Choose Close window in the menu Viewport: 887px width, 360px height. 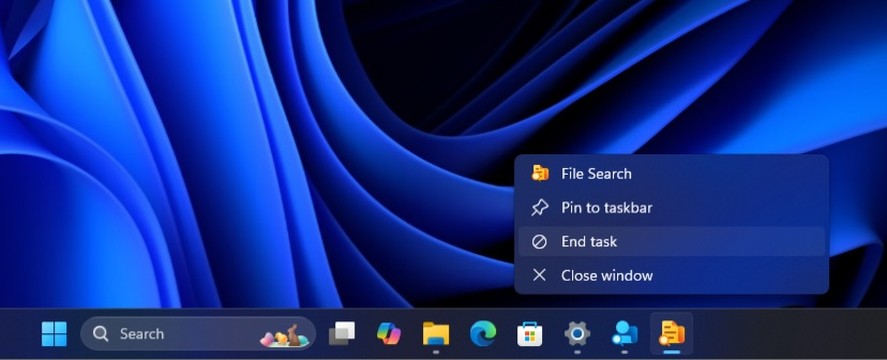coord(671,276)
